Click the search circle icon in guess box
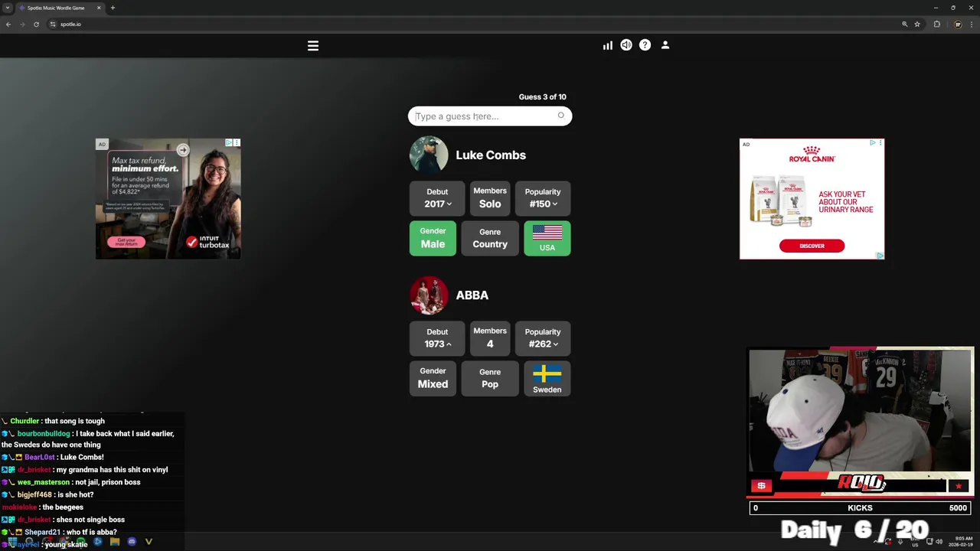 (x=560, y=116)
